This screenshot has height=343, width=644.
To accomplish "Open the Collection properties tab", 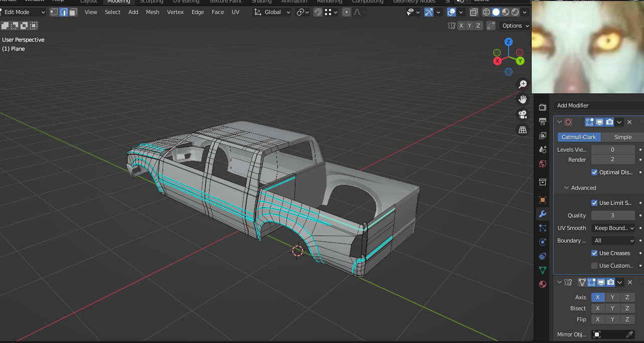I will pos(542,182).
